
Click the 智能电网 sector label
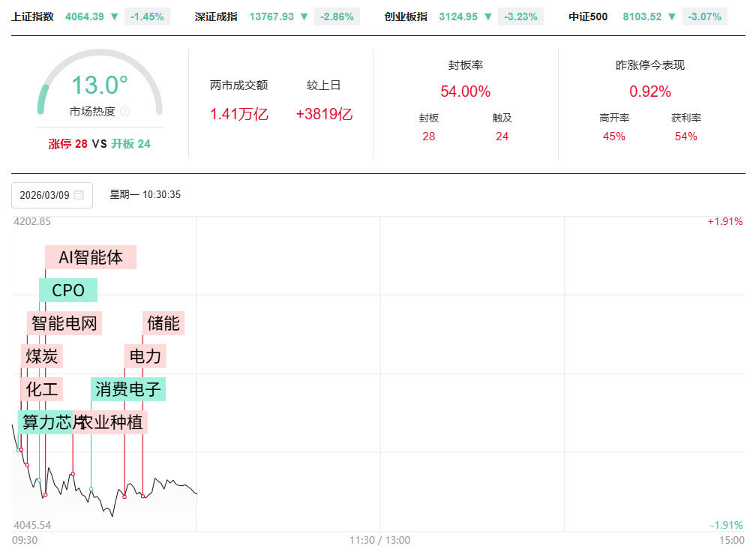pos(64,323)
